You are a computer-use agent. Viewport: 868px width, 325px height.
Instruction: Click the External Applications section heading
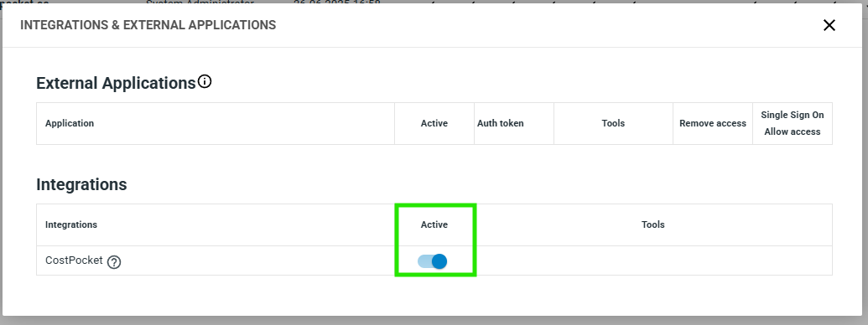coord(116,83)
